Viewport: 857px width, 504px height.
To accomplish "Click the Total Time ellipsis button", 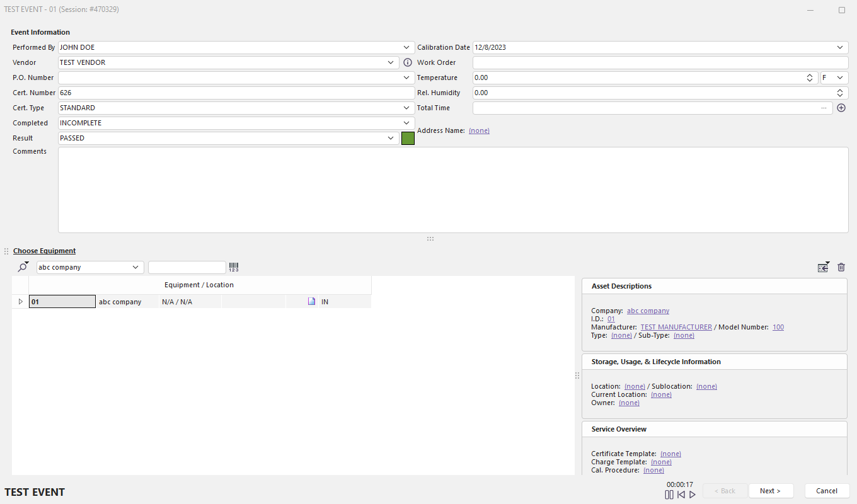I will coord(824,108).
